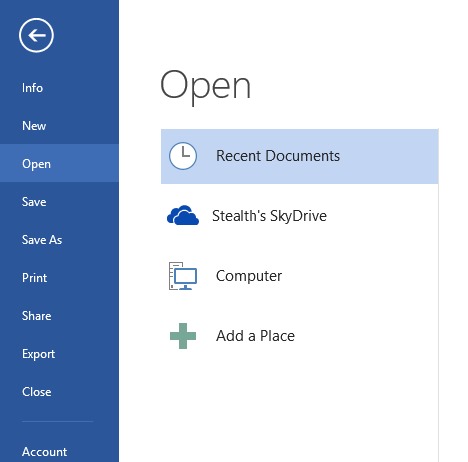Click Add a Place text
The image size is (468, 462).
point(255,336)
